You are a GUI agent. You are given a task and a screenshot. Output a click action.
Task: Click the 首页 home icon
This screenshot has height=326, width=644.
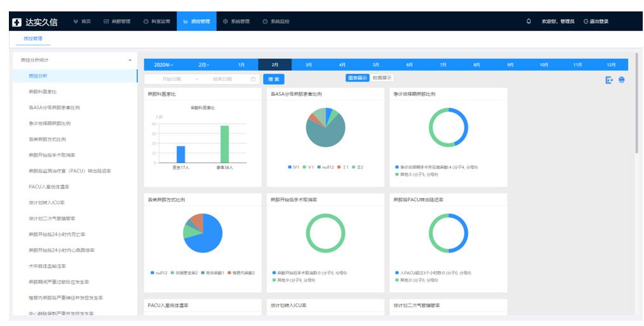tap(76, 22)
